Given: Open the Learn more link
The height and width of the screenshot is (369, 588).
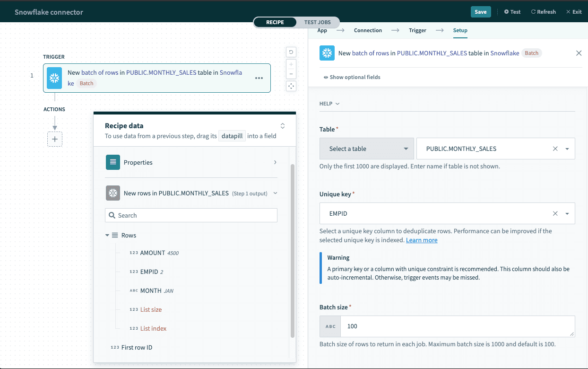Looking at the screenshot, I should click(x=422, y=240).
